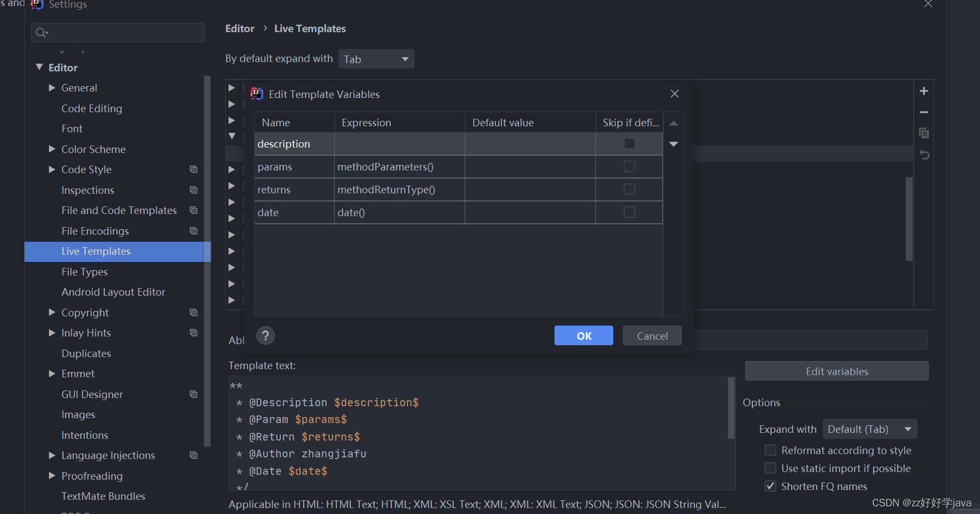Click the IntelliJ logo in the dialog title bar
The height and width of the screenshot is (514, 980).
pos(256,93)
